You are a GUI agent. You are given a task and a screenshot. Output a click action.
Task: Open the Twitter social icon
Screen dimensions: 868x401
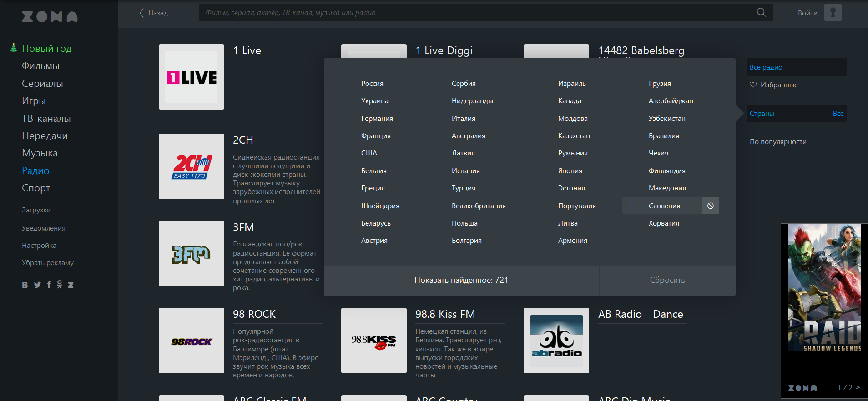37,285
